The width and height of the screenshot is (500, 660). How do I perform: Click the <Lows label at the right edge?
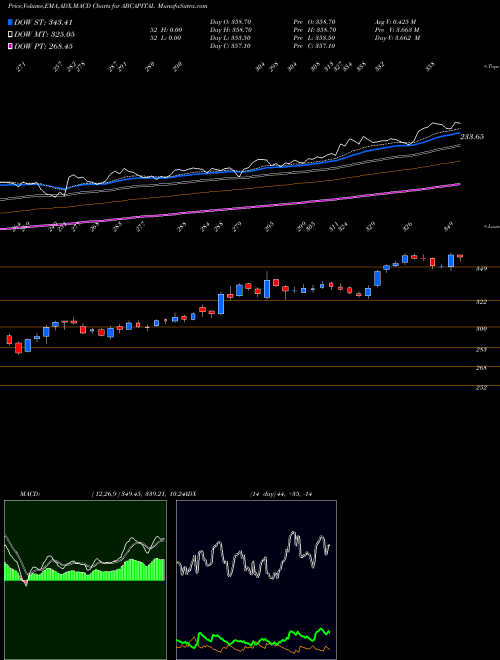[x=492, y=226]
